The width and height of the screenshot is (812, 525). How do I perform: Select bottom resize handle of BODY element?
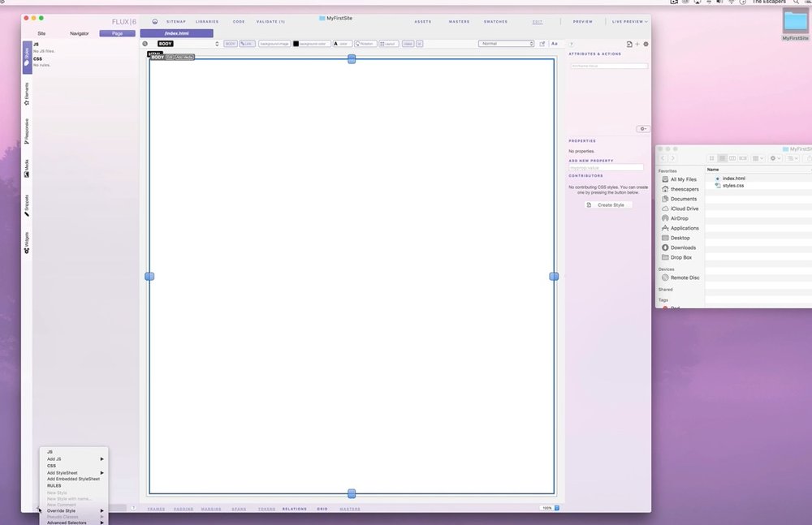[x=352, y=494]
